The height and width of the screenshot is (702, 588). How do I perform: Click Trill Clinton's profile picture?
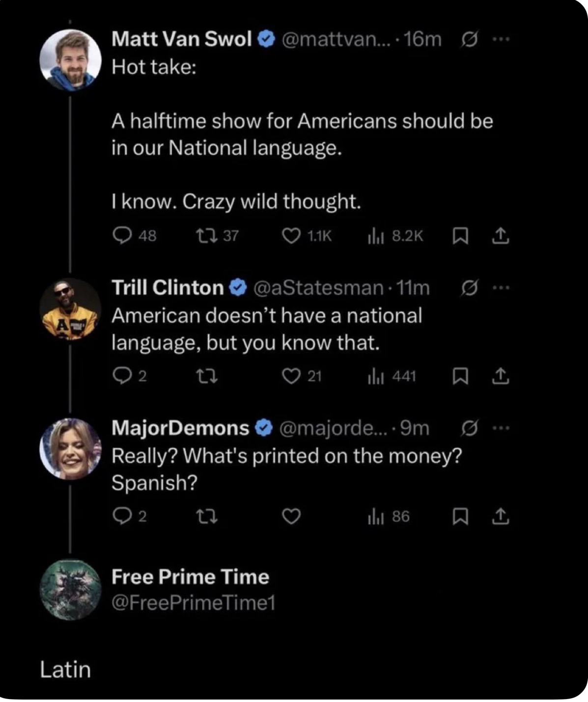pos(70,309)
